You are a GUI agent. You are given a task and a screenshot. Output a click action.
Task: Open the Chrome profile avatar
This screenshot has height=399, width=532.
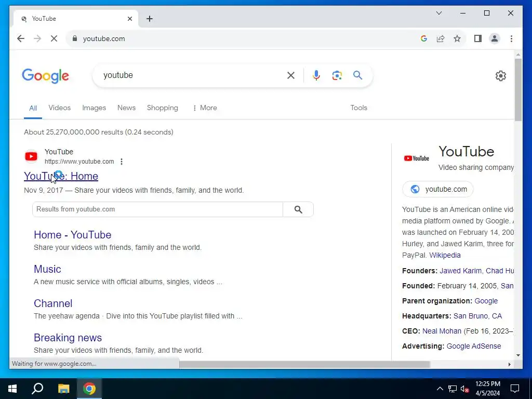pos(495,38)
